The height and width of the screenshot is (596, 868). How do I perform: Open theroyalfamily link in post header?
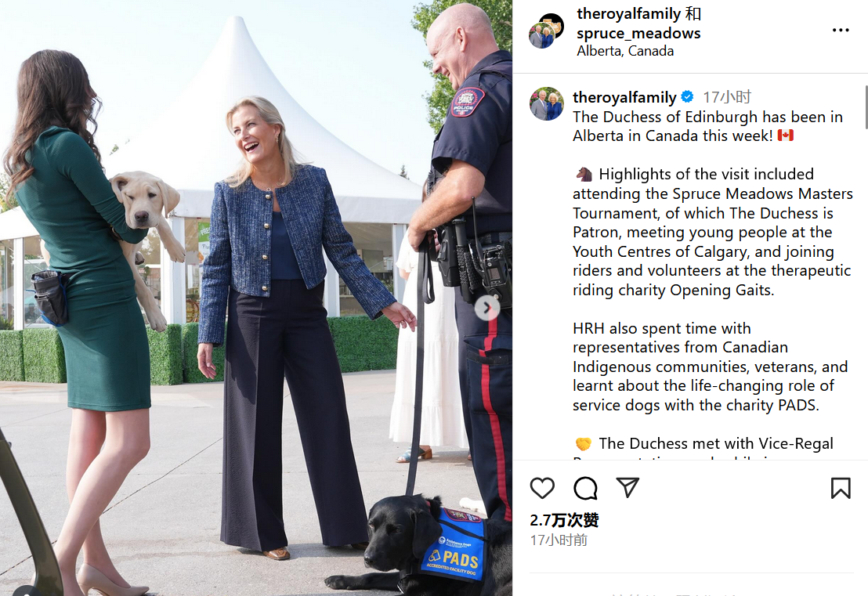point(621,14)
